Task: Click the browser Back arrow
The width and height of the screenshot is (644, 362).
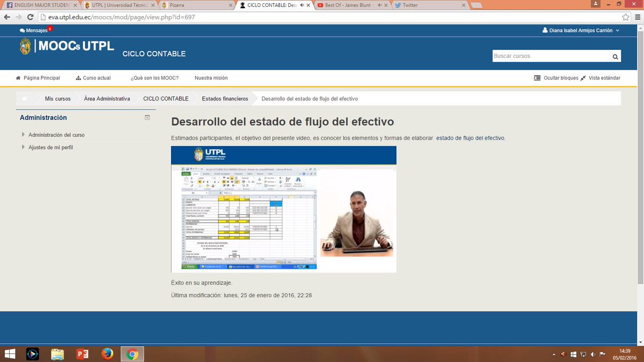Action: [7, 17]
